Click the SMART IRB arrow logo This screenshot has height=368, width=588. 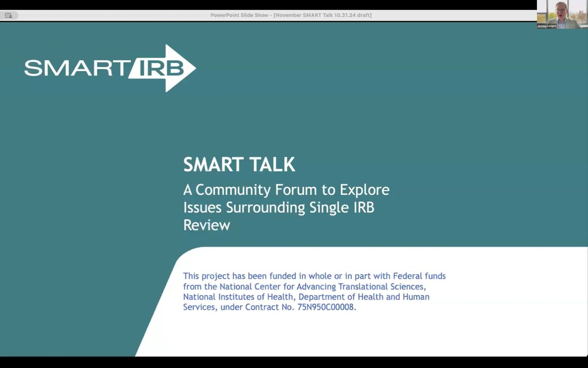tap(110, 68)
